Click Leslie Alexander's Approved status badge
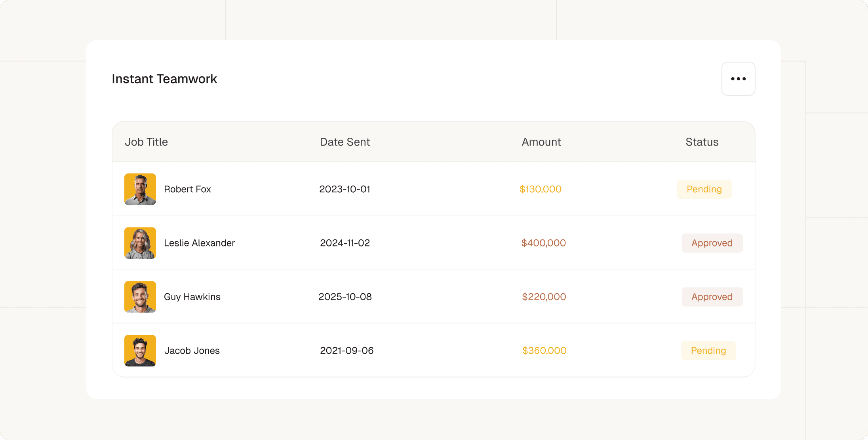The width and height of the screenshot is (868, 440). click(x=712, y=243)
